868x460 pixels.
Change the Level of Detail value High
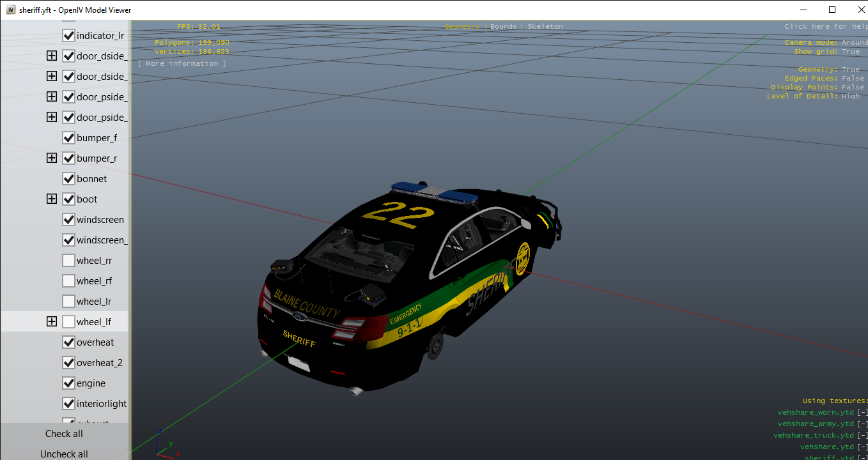[x=851, y=96]
